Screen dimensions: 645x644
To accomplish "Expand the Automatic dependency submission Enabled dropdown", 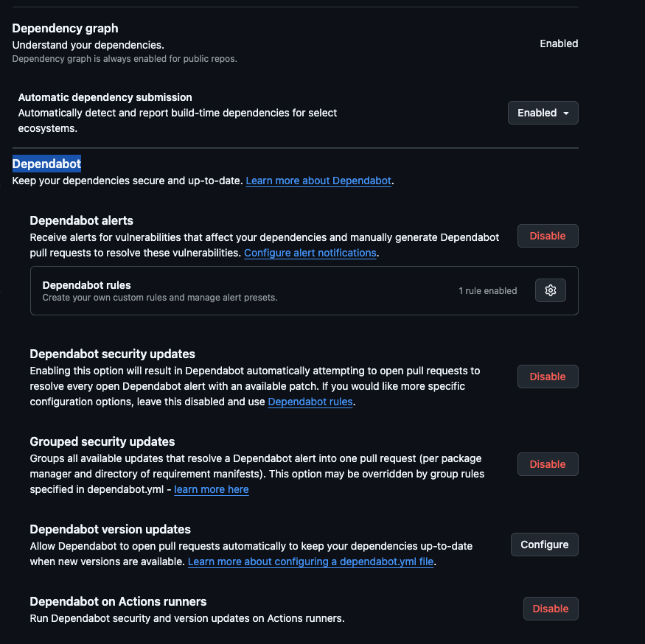I will (543, 113).
